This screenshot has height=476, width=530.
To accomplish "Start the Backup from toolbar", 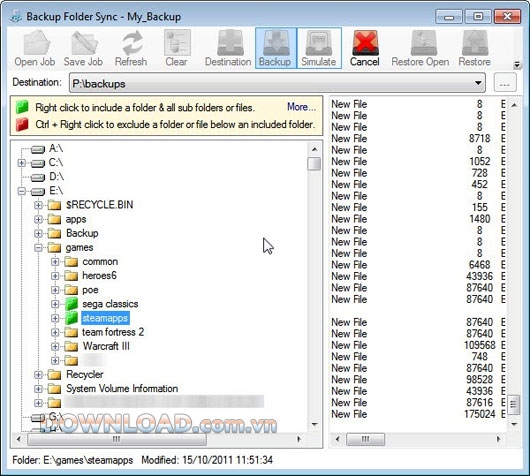I will pos(276,48).
